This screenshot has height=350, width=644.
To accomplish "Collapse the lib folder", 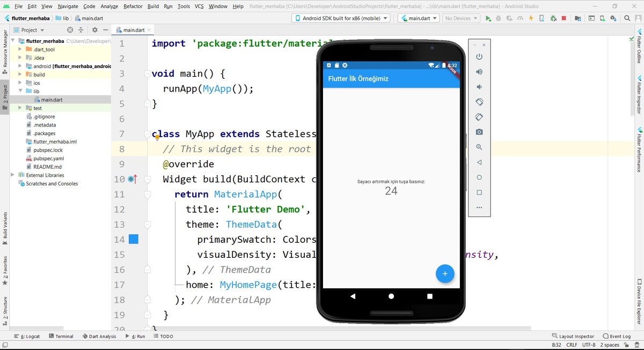I will (x=20, y=91).
